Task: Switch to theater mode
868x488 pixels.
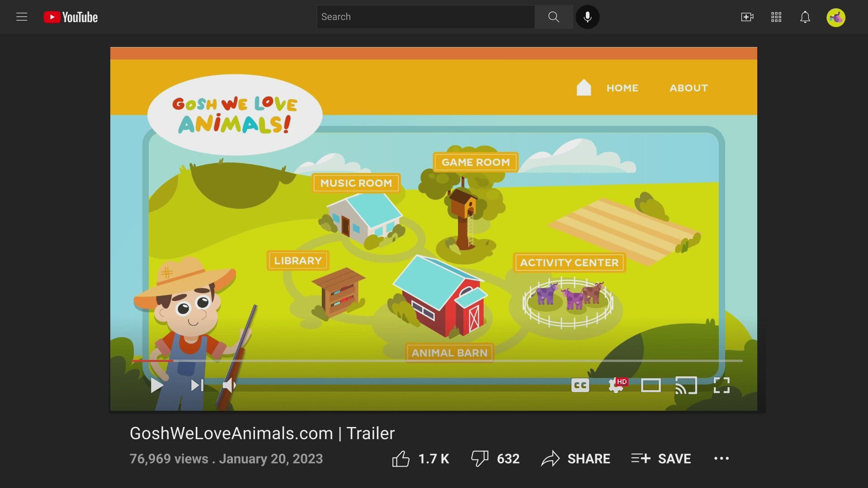Action: coord(651,385)
